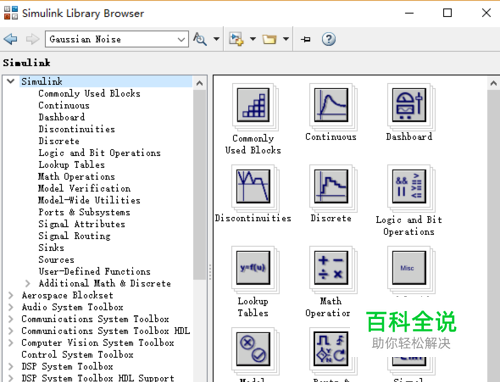500x382 pixels.
Task: Expand the Aerospace Blockset node
Action: click(11, 295)
